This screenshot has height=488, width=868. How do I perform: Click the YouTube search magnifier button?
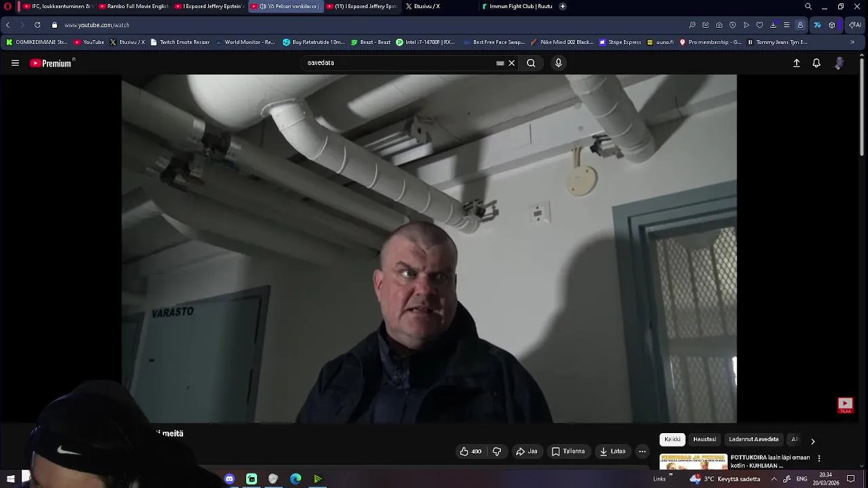point(531,63)
